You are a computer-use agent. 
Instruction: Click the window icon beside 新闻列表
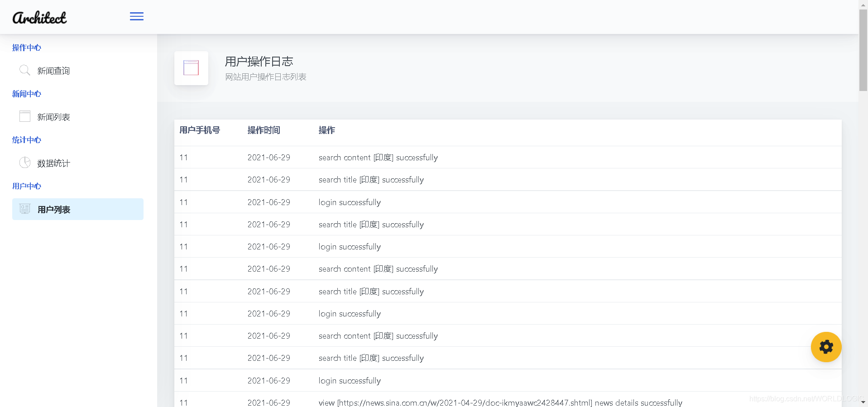pyautogui.click(x=25, y=116)
